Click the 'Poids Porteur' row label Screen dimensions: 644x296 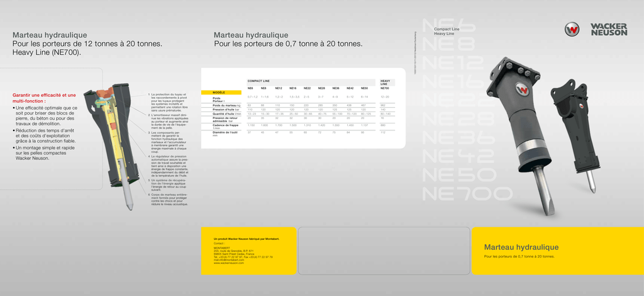[x=218, y=100]
